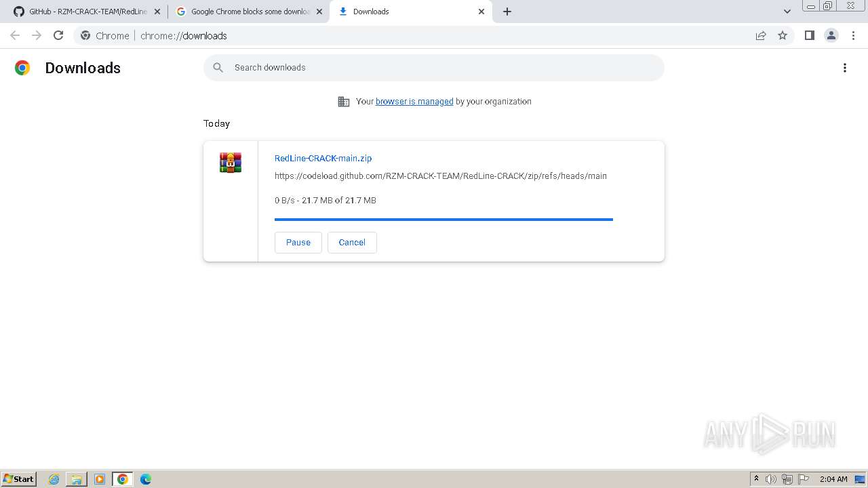Viewport: 868px width, 488px height.
Task: Open the volume speaker tray icon
Action: click(x=771, y=479)
